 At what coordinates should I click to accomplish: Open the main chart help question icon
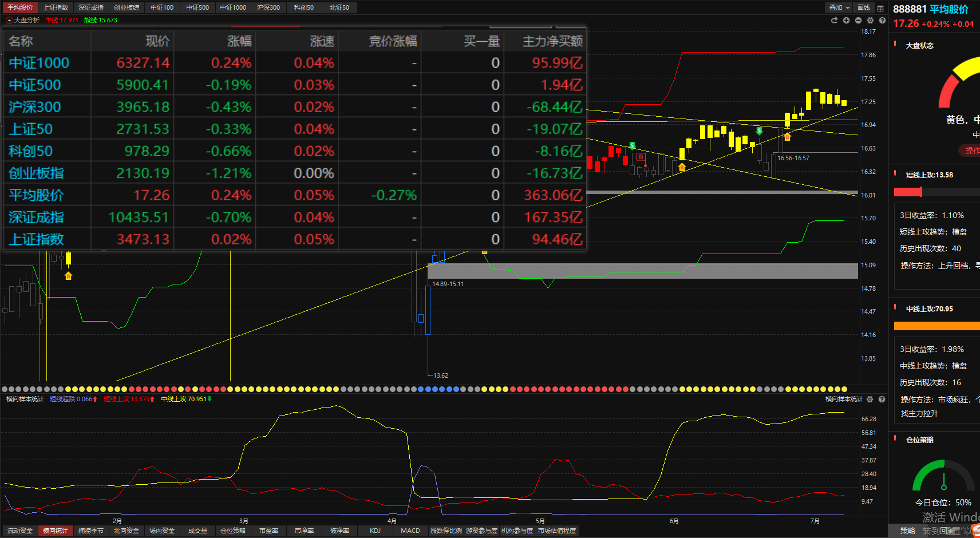click(x=882, y=20)
